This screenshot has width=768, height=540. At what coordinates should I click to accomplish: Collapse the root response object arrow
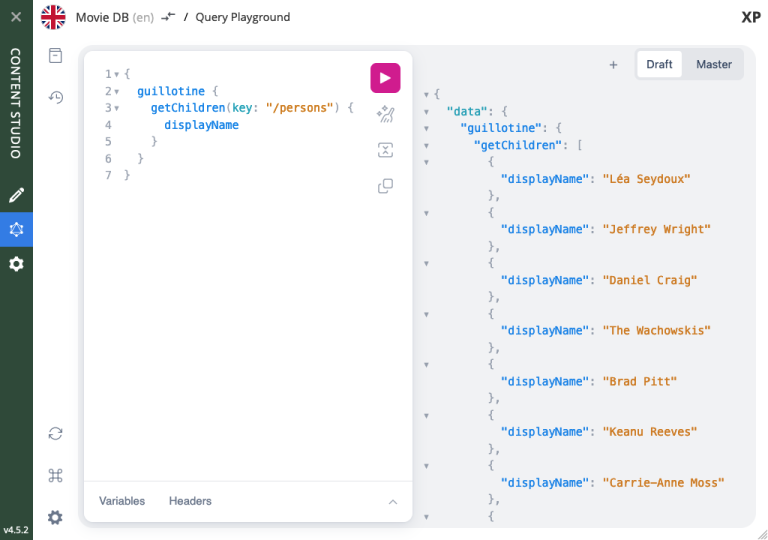point(426,95)
